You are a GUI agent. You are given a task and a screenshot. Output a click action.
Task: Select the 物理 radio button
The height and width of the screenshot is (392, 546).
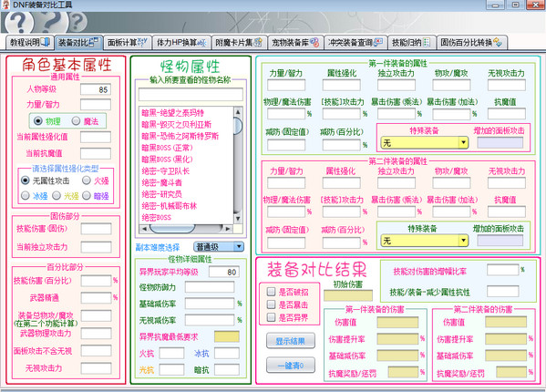(x=38, y=121)
